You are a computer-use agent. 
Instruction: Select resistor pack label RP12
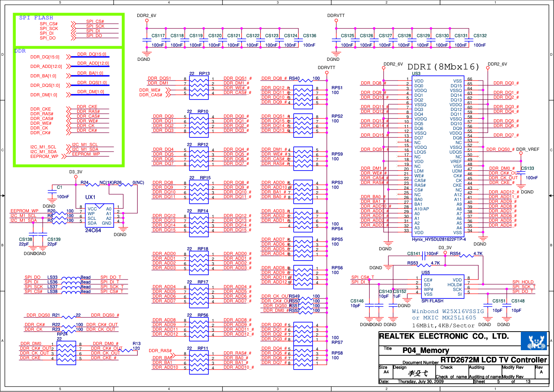tap(203, 144)
